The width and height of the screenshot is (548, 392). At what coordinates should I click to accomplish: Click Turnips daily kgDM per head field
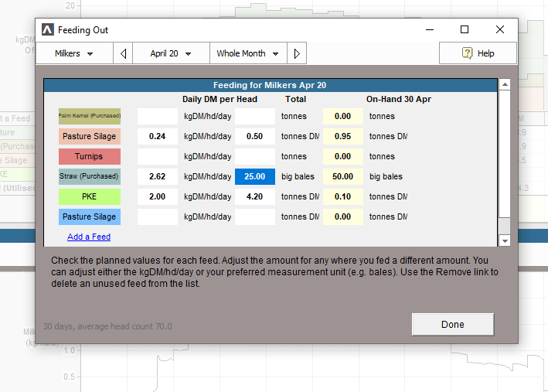point(158,156)
